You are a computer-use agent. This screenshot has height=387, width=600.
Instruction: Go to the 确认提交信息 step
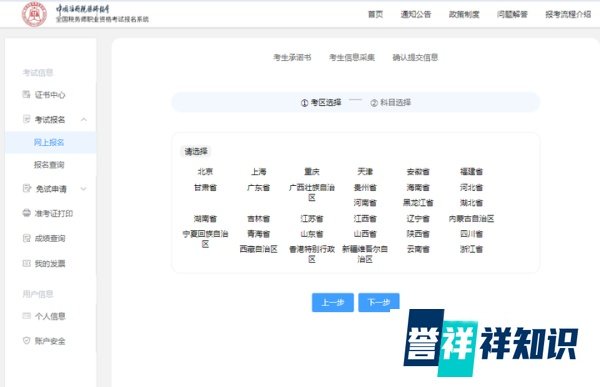point(415,57)
